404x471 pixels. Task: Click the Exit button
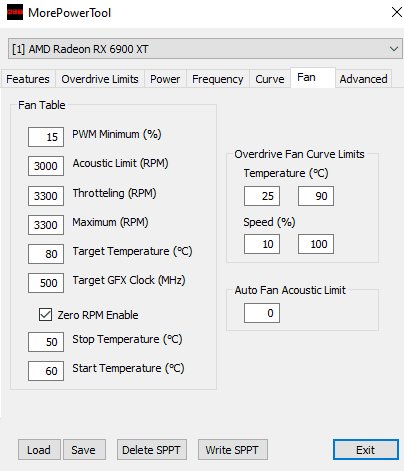click(x=366, y=450)
